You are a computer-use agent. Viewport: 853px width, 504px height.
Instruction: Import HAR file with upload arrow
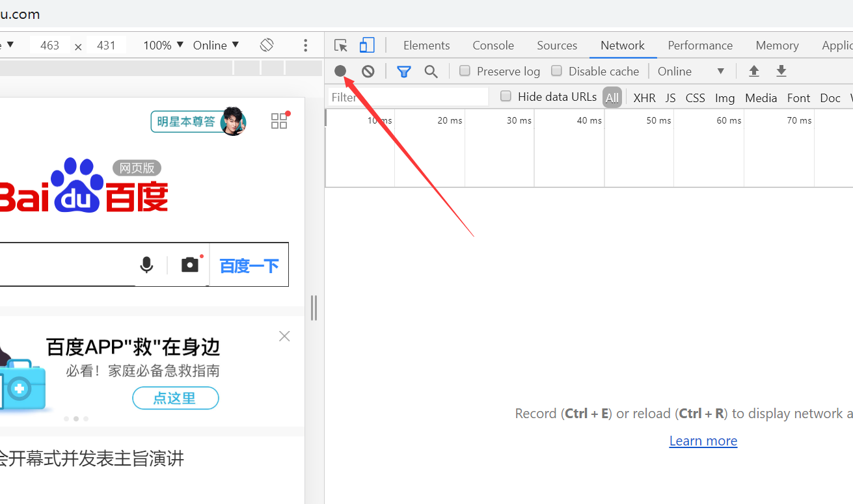coord(754,71)
